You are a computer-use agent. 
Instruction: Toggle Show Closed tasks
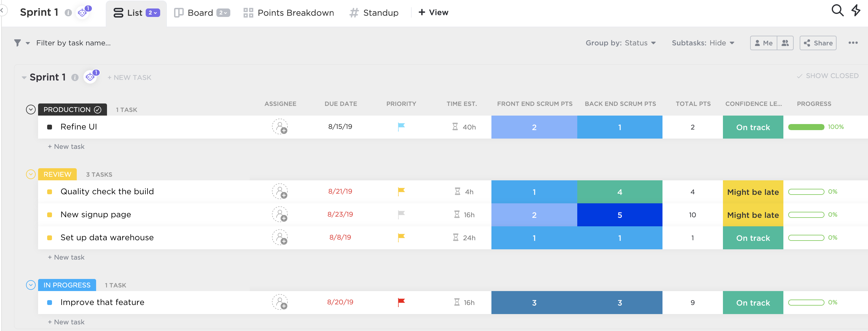tap(827, 76)
